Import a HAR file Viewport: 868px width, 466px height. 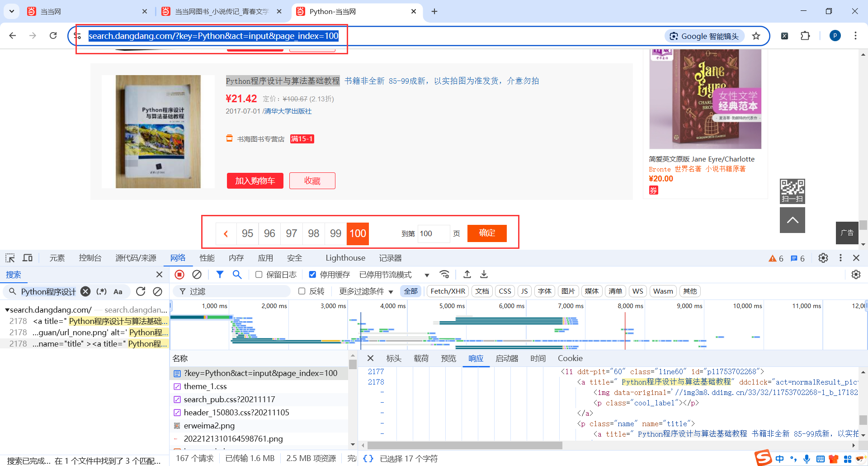[467, 275]
